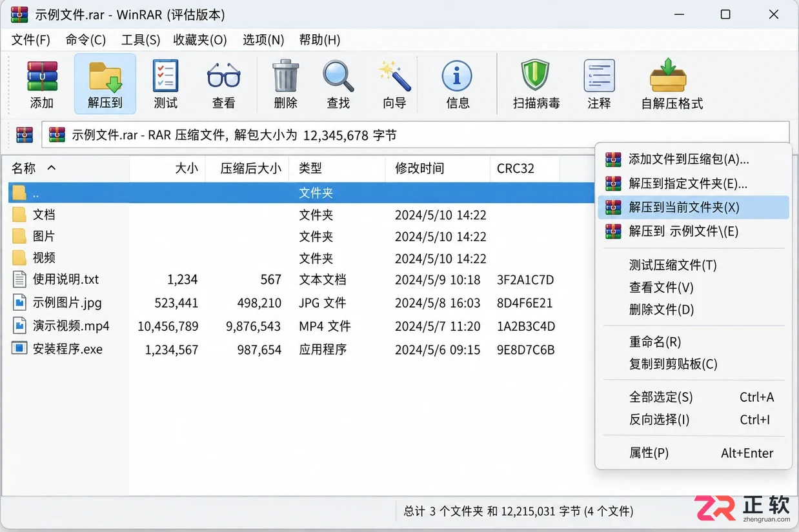Click the 添加 (Add) toolbar icon
Image resolution: width=799 pixels, height=532 pixels.
coord(42,77)
